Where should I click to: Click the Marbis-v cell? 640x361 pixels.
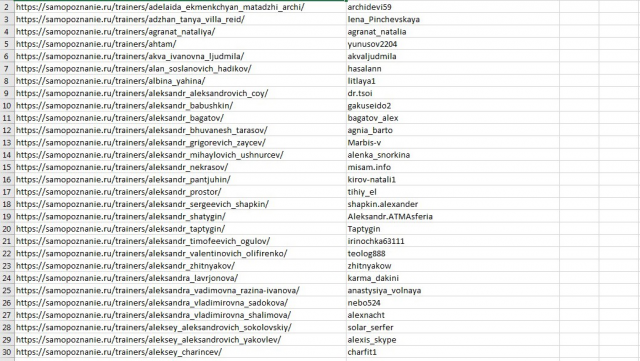point(453,143)
